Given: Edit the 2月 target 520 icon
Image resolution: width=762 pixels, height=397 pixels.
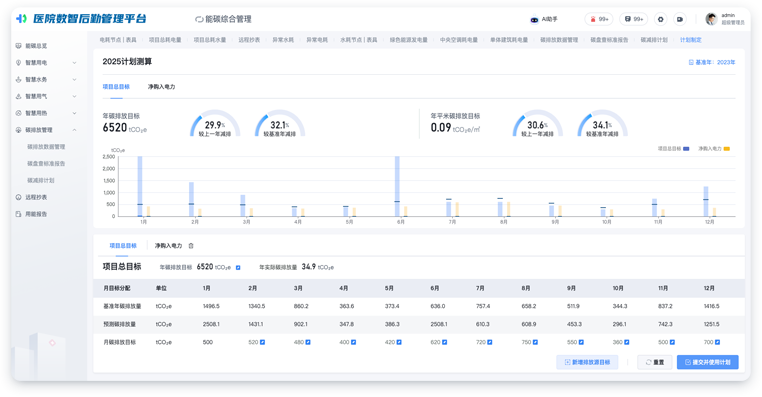Looking at the screenshot, I should [262, 342].
